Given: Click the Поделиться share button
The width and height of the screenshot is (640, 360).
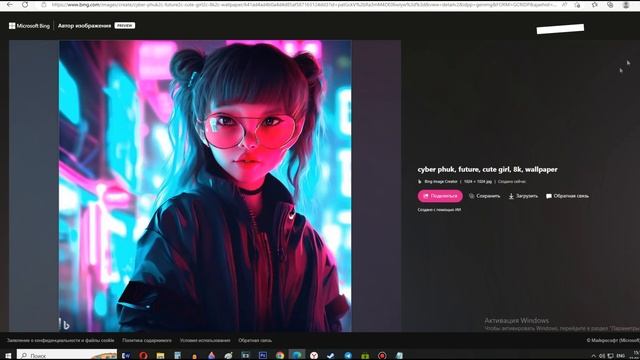Looking at the screenshot, I should [x=440, y=196].
